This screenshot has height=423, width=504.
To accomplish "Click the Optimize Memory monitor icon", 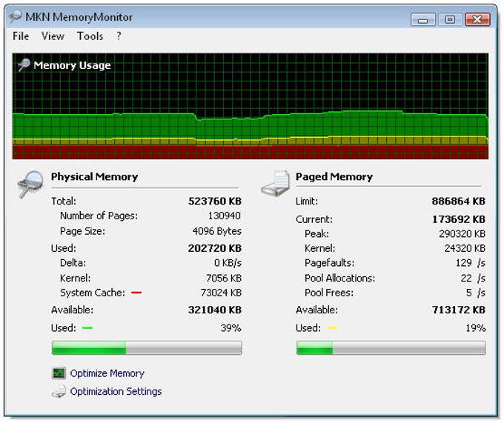I will click(59, 373).
